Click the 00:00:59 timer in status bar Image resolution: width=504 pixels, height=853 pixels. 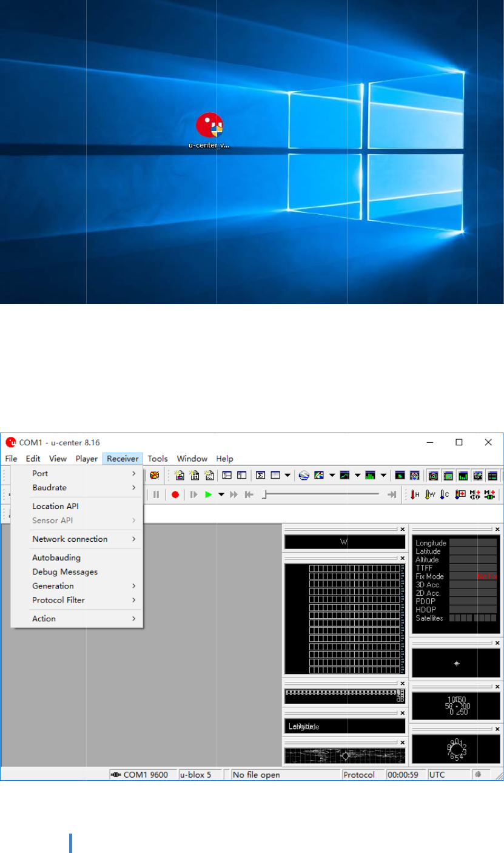(x=406, y=775)
